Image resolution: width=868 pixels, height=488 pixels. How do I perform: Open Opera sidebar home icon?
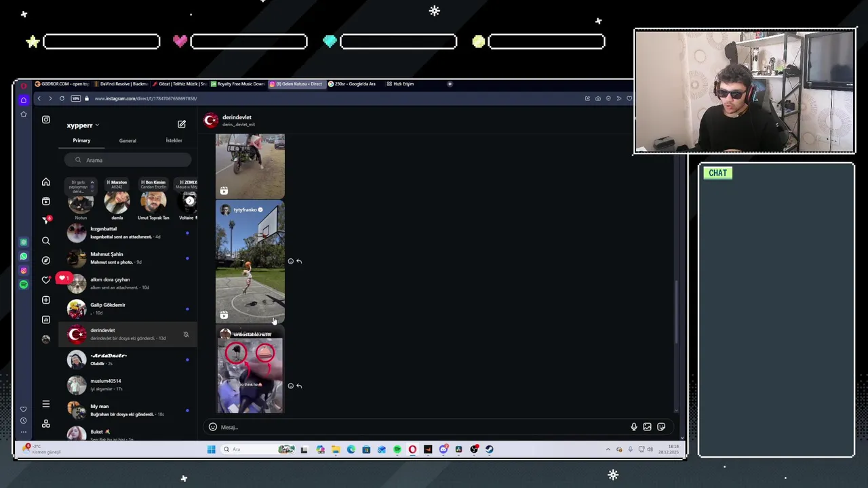pos(24,100)
